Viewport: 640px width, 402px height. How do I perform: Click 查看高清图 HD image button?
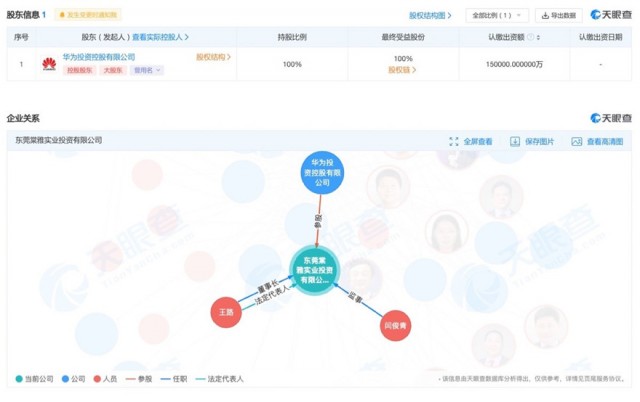coord(598,142)
